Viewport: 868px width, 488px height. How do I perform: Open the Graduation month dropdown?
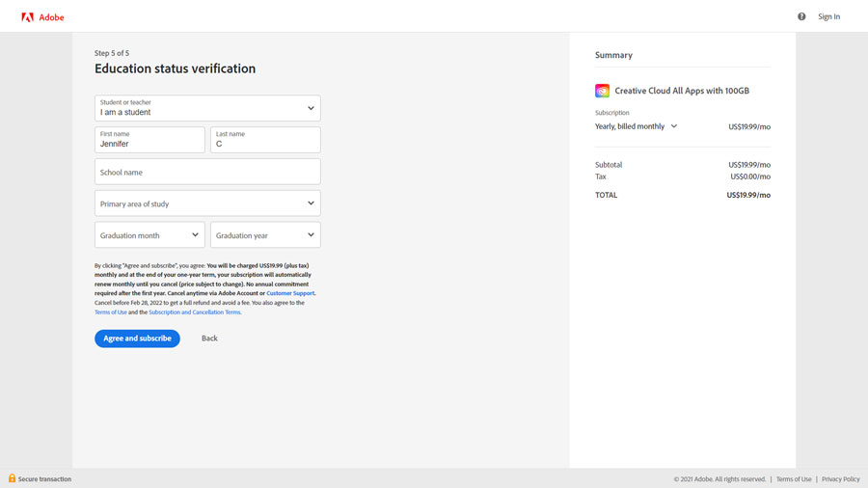(x=149, y=235)
